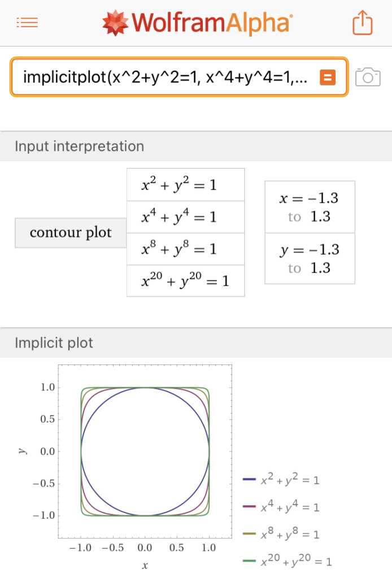Tap the x = -1.3 to 1.3 range cell
The height and width of the screenshot is (582, 392).
[310, 207]
